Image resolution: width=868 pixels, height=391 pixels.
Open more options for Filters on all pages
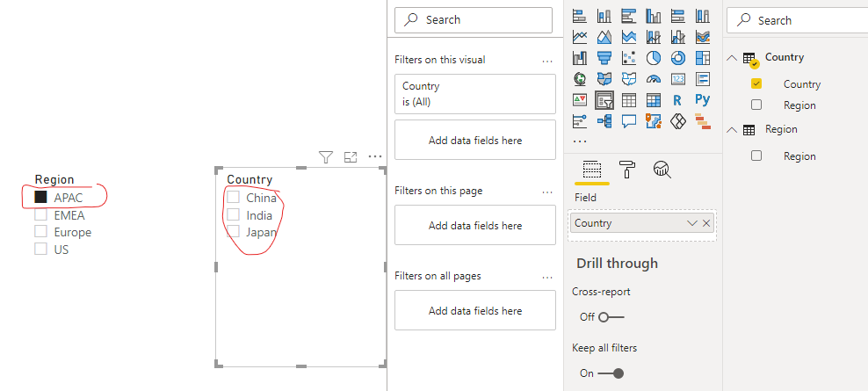[x=547, y=277]
